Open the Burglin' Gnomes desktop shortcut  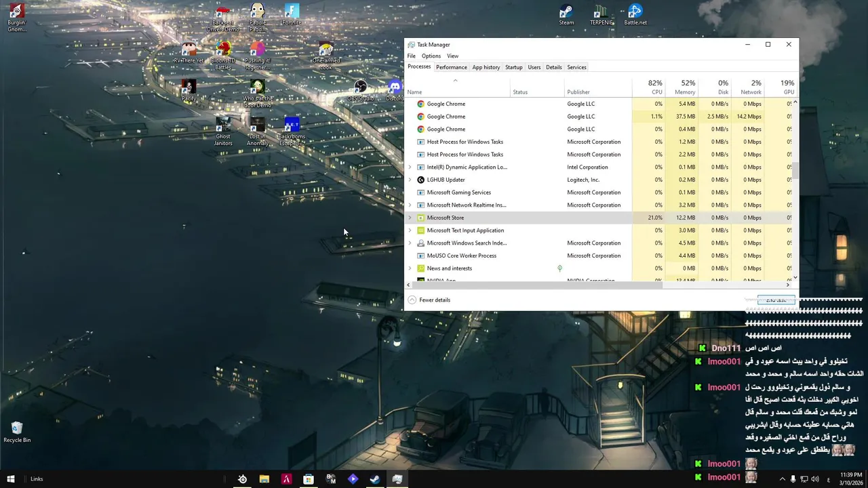click(16, 18)
